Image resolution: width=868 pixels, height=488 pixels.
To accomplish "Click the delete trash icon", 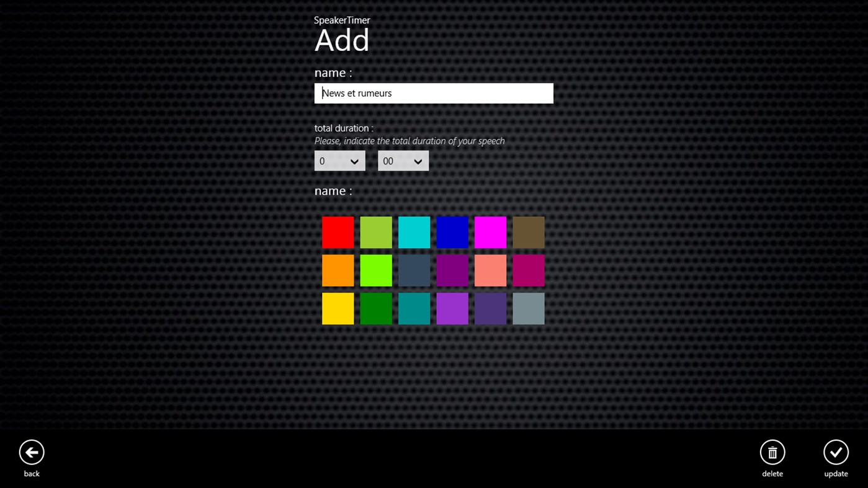I will click(x=772, y=453).
